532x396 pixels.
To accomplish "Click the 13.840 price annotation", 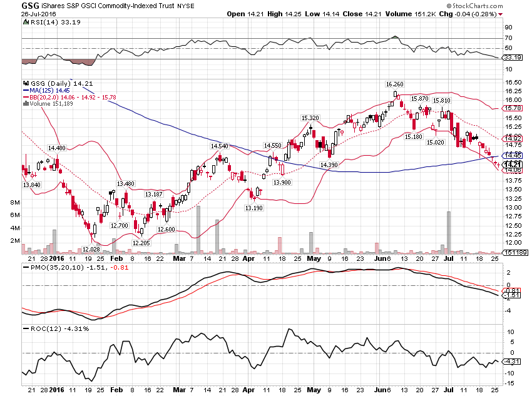I will (x=31, y=185).
